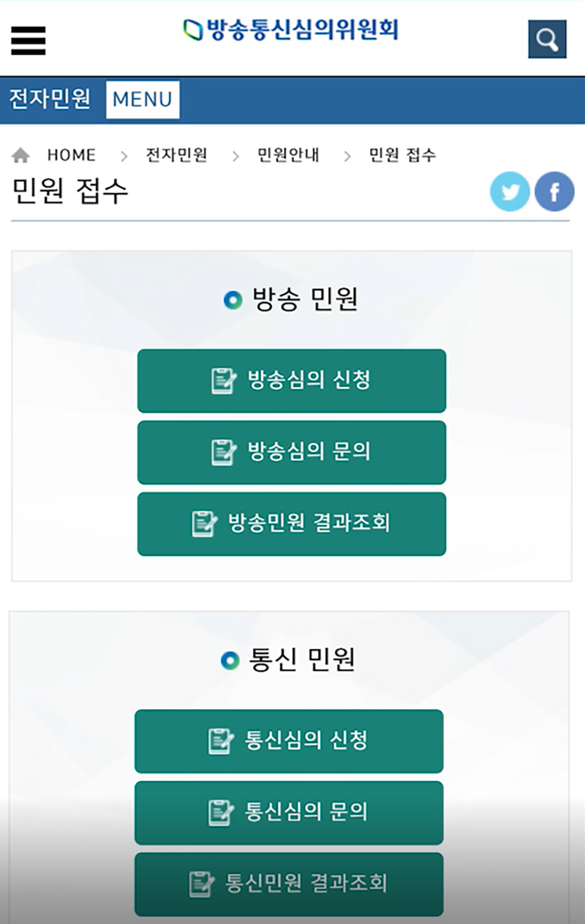Open 통신민원 결과조회 button
Screen dimensions: 585x924
tap(289, 884)
